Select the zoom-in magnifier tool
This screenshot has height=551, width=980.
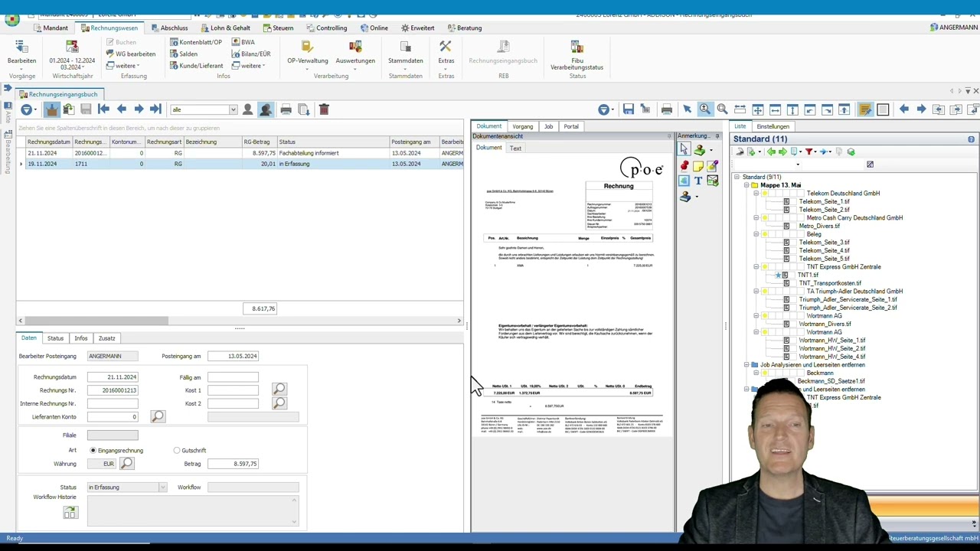(x=704, y=109)
